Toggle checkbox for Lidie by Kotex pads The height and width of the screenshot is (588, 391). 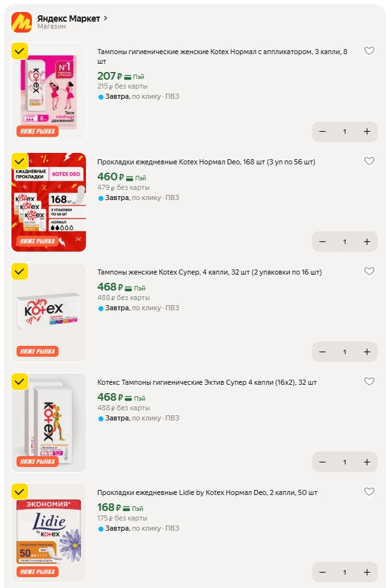click(20, 492)
